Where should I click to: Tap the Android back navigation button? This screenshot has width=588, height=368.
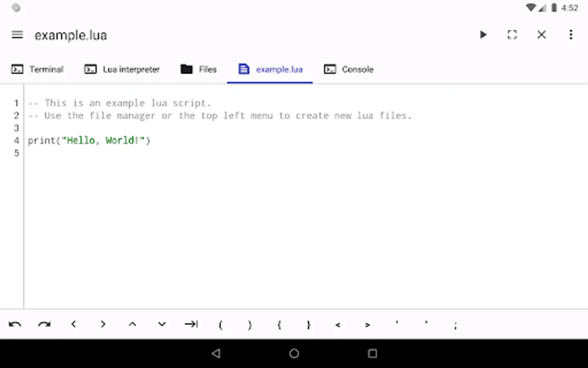tap(216, 353)
